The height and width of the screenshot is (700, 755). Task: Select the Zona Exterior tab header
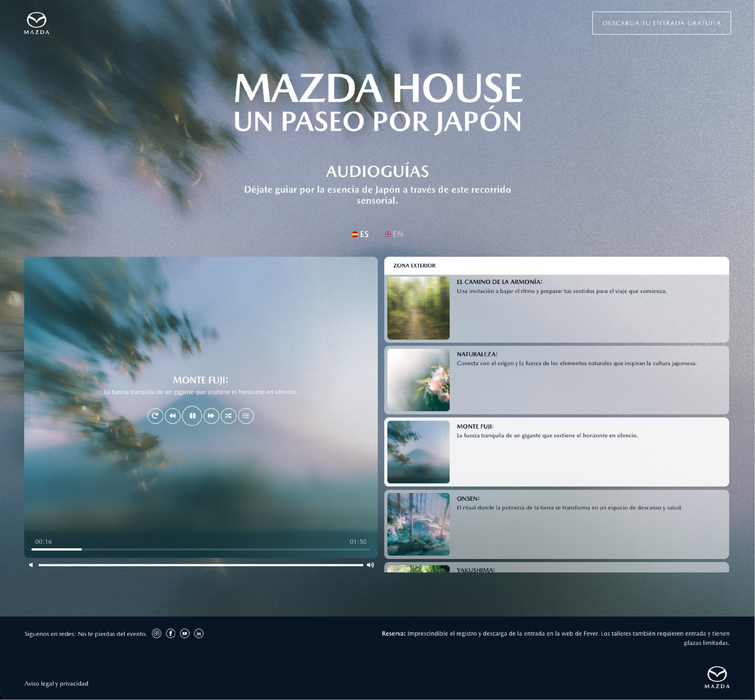click(x=557, y=265)
